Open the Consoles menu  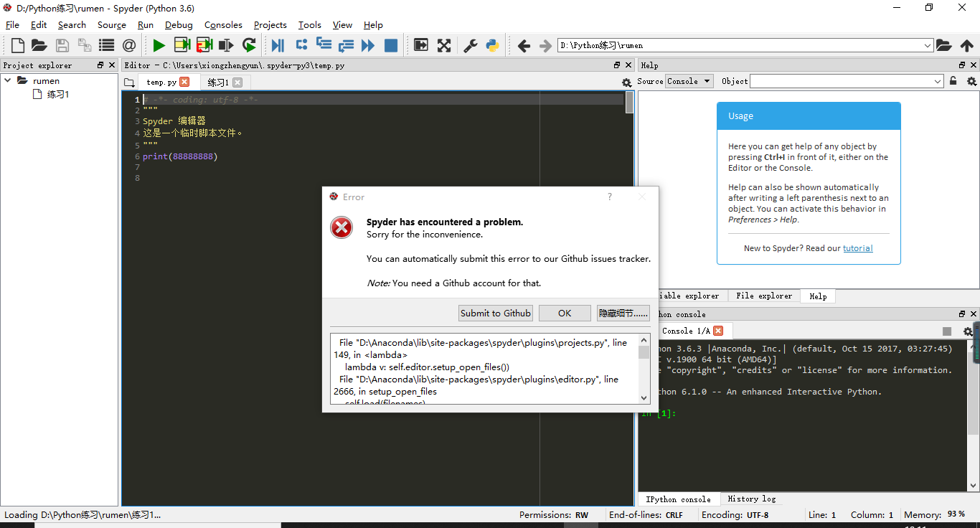pos(222,24)
